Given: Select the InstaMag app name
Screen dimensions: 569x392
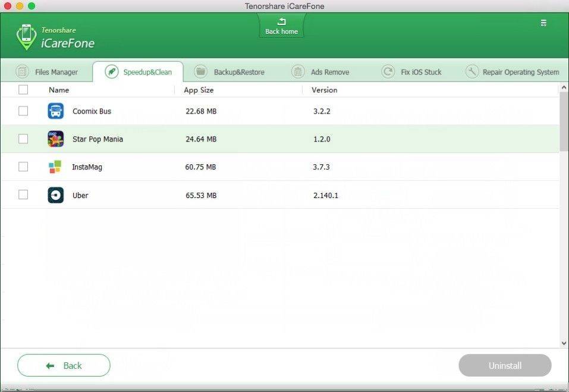Looking at the screenshot, I should tap(87, 167).
